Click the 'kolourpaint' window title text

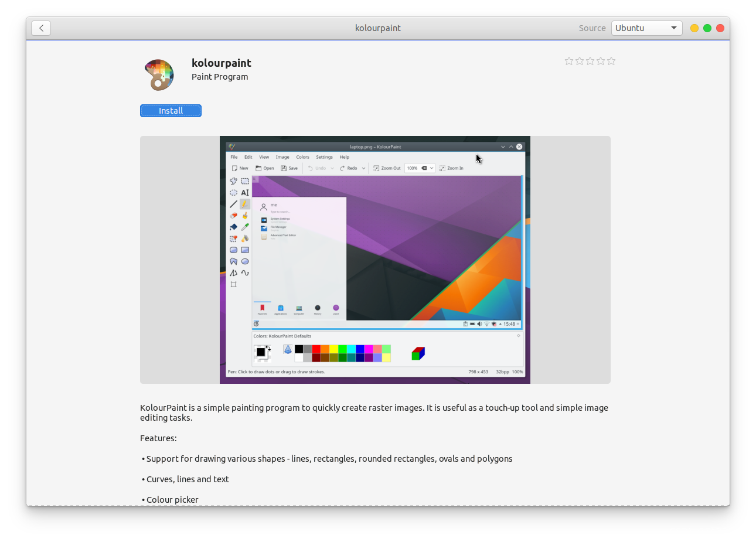tap(378, 28)
